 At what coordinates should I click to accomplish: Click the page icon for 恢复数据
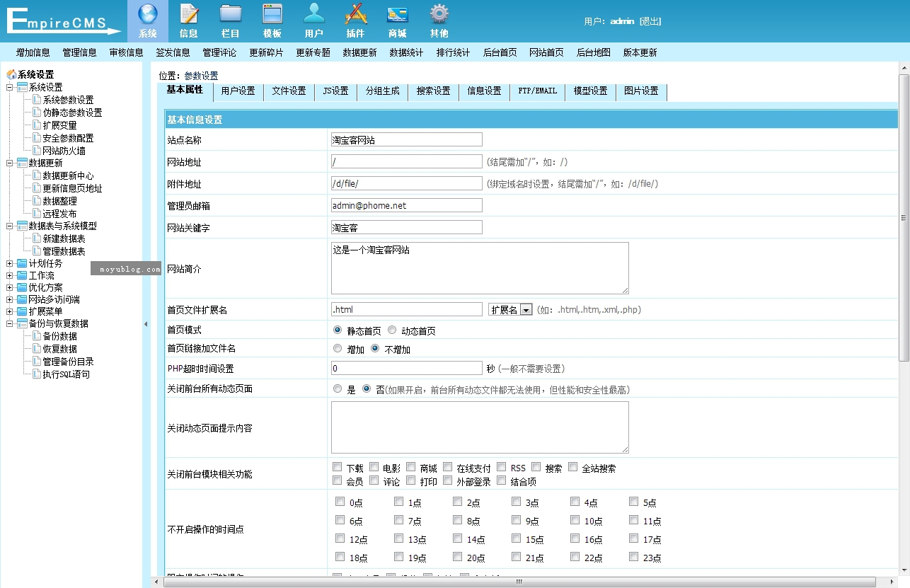[x=37, y=349]
